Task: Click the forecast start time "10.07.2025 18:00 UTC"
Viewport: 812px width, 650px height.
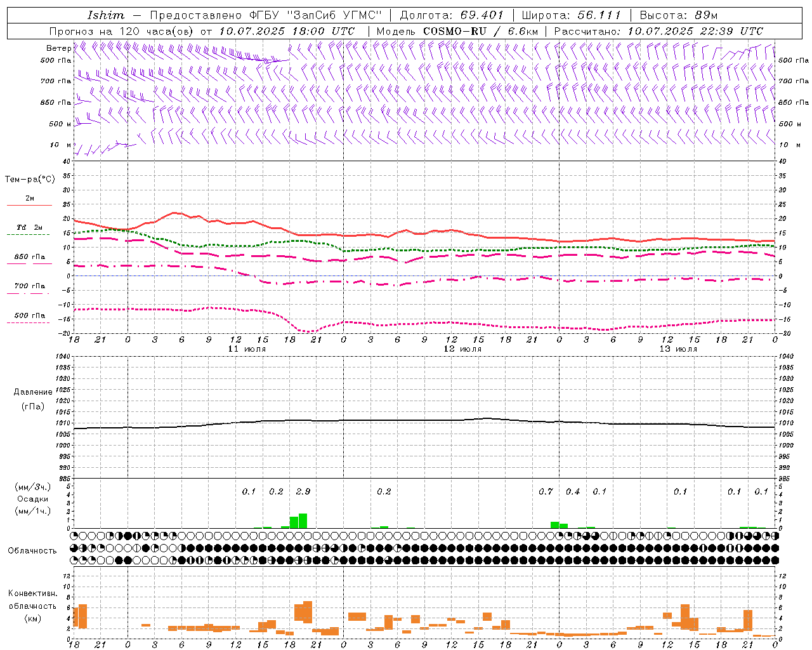Action: pyautogui.click(x=287, y=31)
